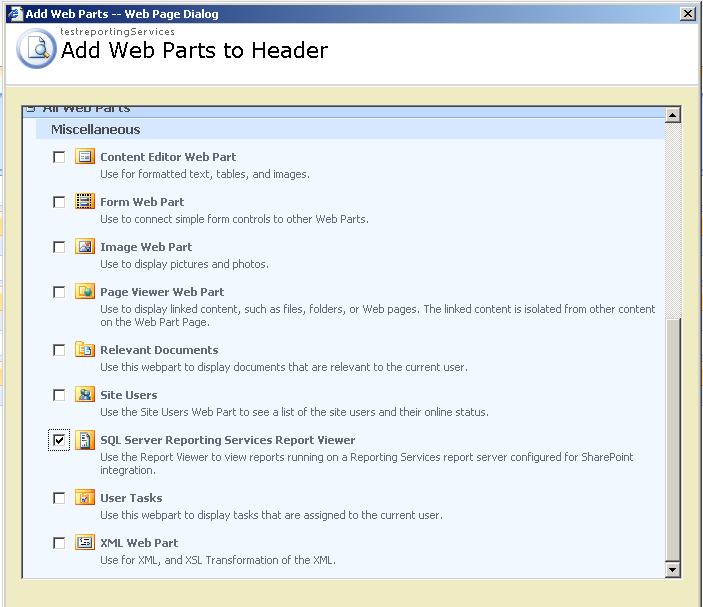Click the Form Web Part icon
The width and height of the screenshot is (703, 607).
pyautogui.click(x=85, y=201)
